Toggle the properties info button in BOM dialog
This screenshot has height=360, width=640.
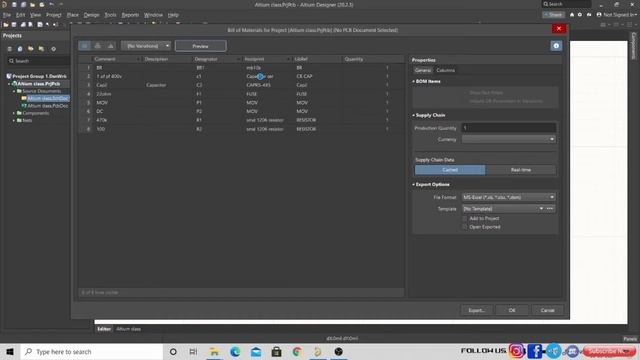click(556, 46)
